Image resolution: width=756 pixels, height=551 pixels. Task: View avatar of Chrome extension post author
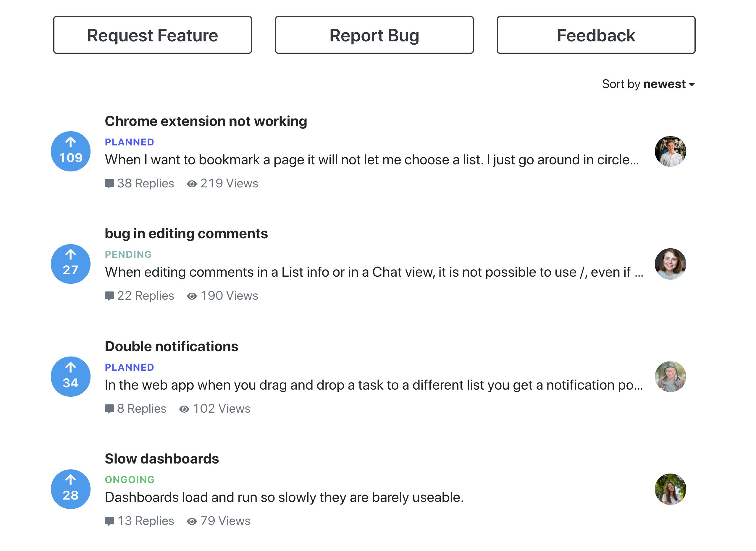670,151
